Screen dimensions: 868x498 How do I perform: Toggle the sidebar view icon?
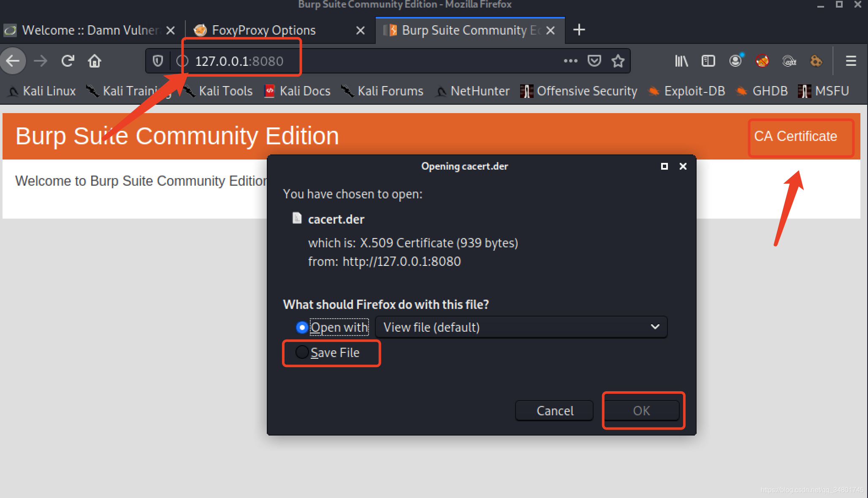coord(708,61)
